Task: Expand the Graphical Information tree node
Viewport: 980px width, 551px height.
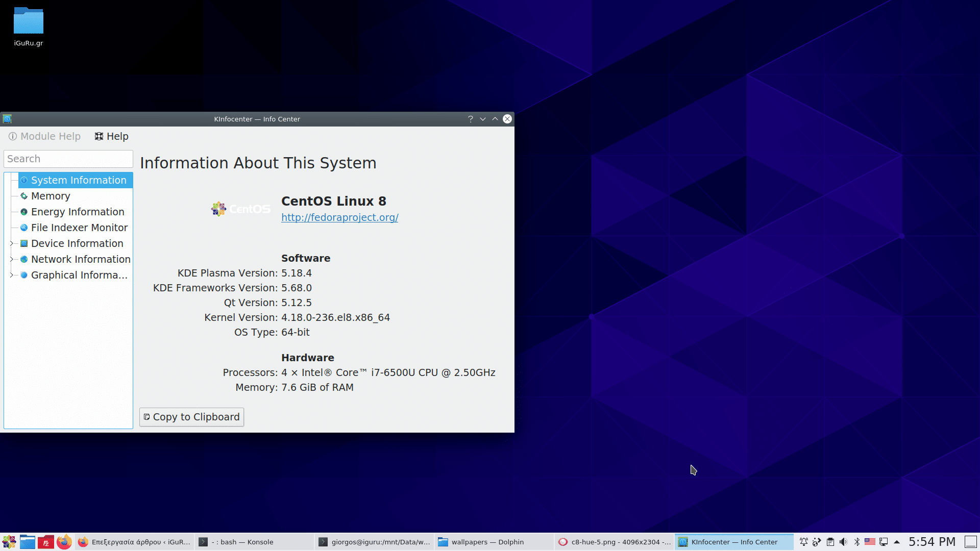Action: pyautogui.click(x=11, y=275)
